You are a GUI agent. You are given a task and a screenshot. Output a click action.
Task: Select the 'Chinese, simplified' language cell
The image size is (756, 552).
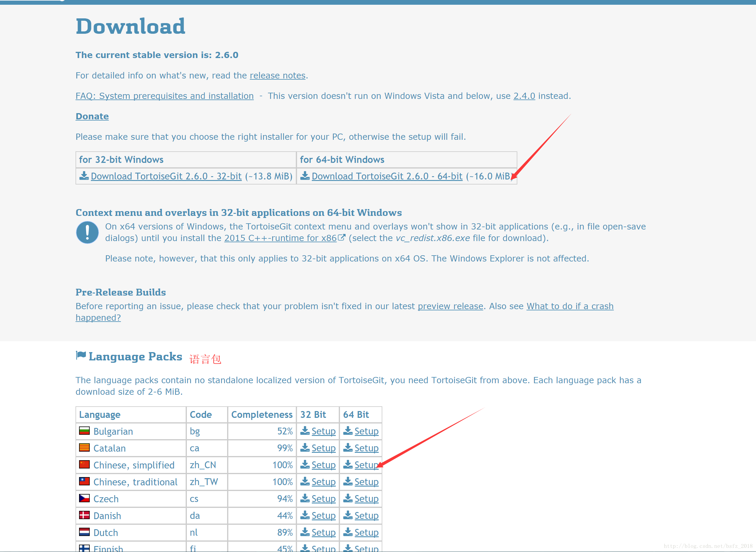[x=131, y=465]
